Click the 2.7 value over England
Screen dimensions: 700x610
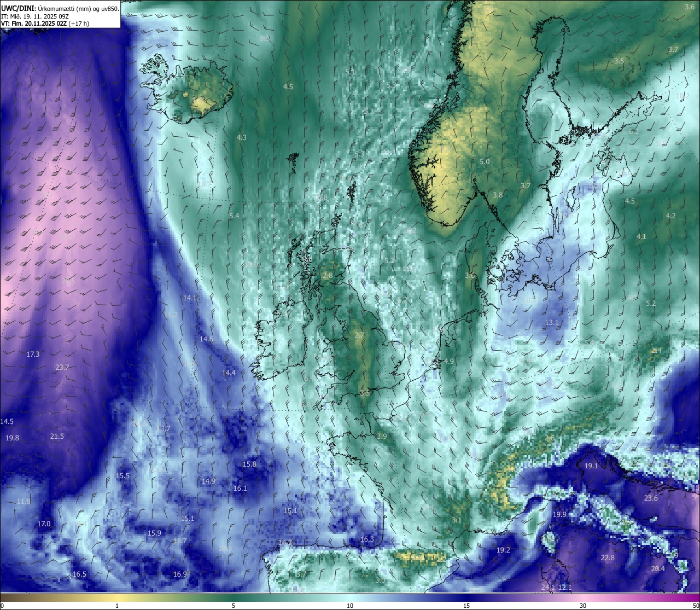coord(359,335)
